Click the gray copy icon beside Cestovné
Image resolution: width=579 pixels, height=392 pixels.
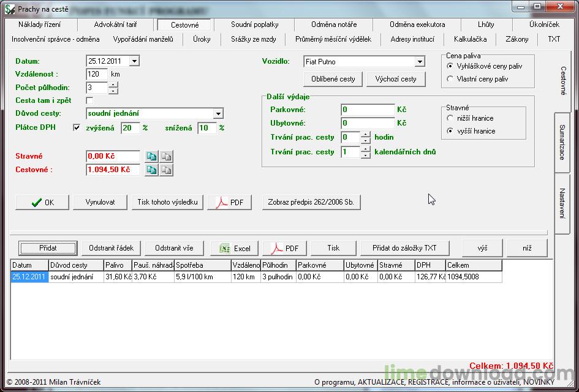point(165,170)
